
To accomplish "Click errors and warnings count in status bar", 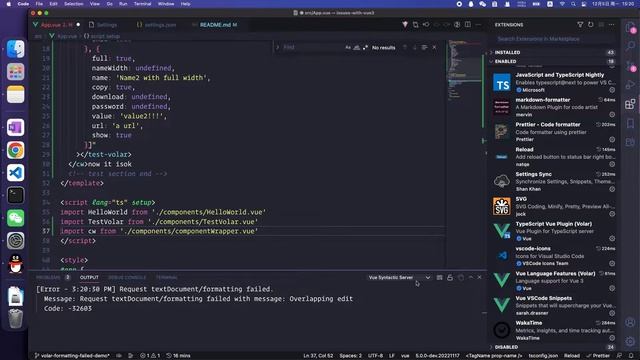I will (150, 356).
